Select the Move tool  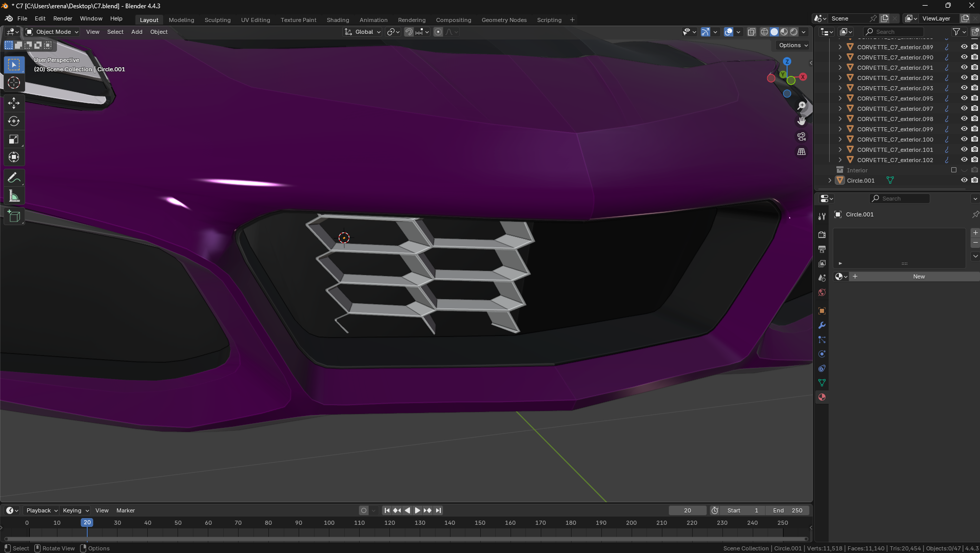click(x=14, y=103)
